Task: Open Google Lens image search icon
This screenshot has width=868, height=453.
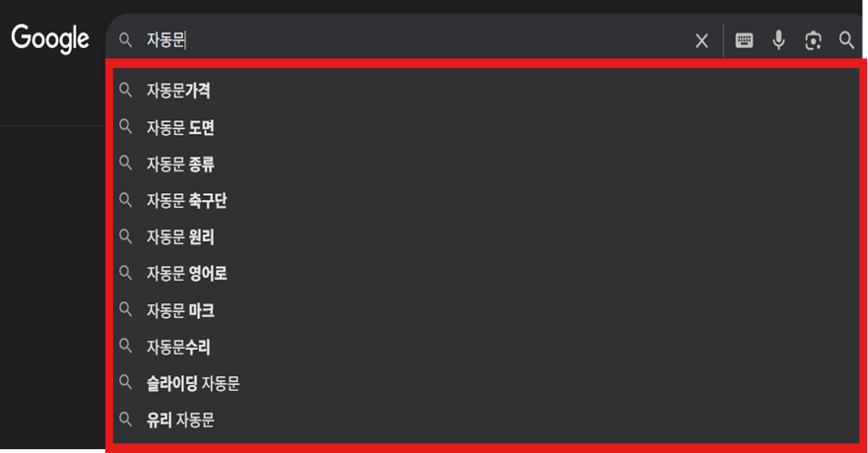Action: [x=813, y=40]
